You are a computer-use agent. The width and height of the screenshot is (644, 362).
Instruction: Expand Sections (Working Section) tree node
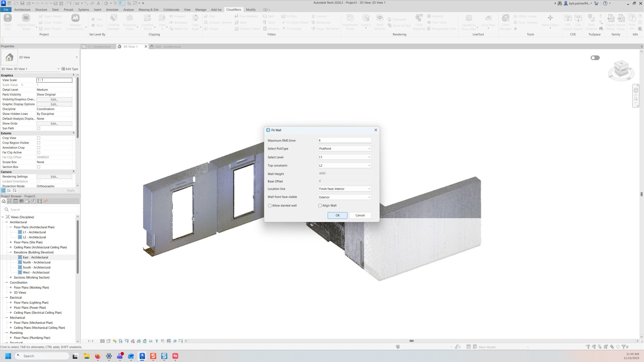pos(11,278)
